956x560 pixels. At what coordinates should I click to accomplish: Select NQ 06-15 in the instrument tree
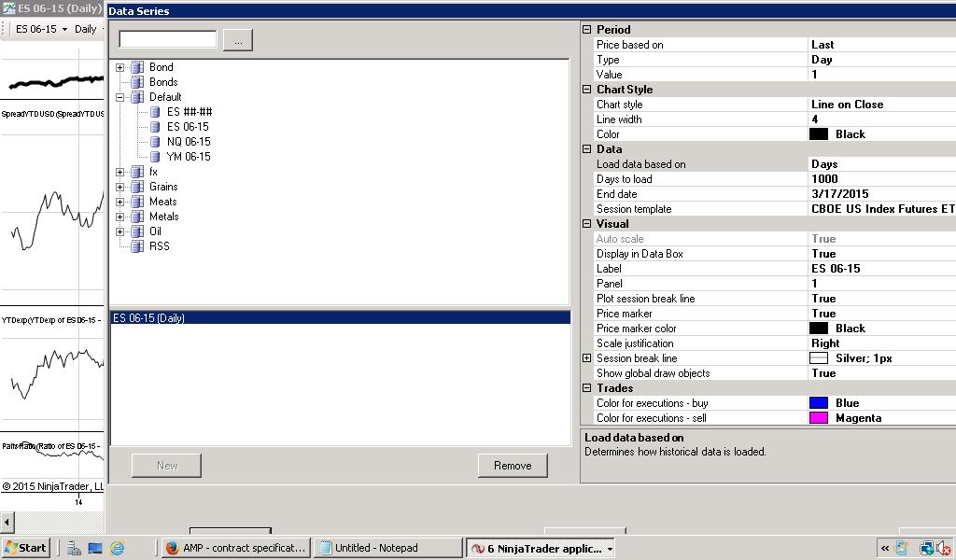coord(189,142)
